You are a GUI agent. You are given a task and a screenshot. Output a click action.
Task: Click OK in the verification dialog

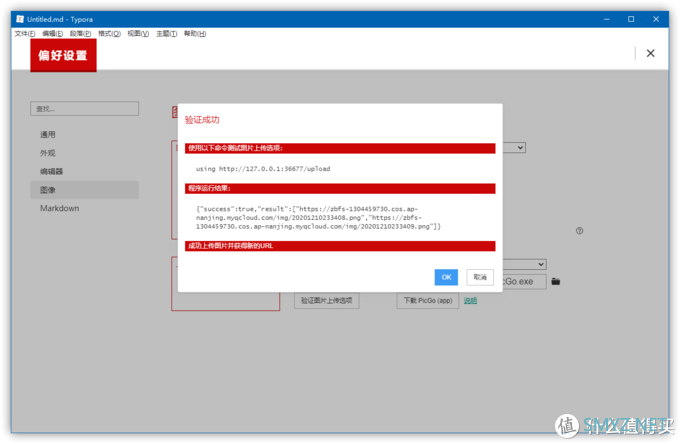click(x=446, y=277)
